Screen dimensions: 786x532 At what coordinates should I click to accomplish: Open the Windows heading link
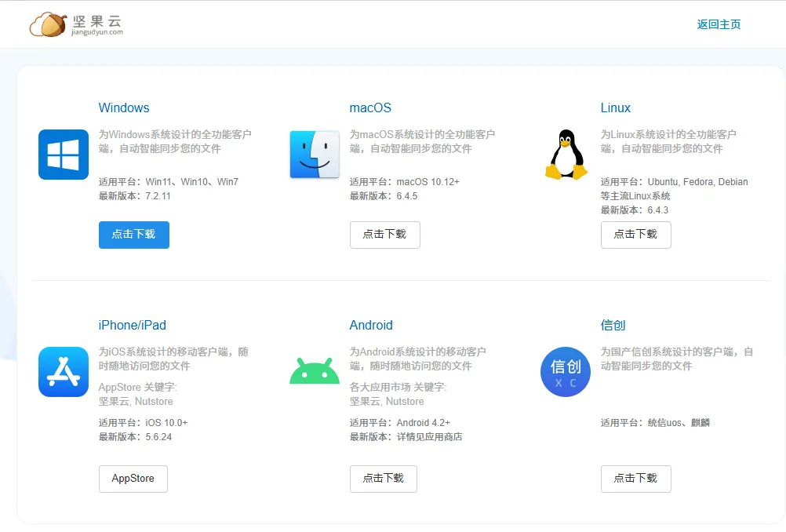(x=124, y=107)
